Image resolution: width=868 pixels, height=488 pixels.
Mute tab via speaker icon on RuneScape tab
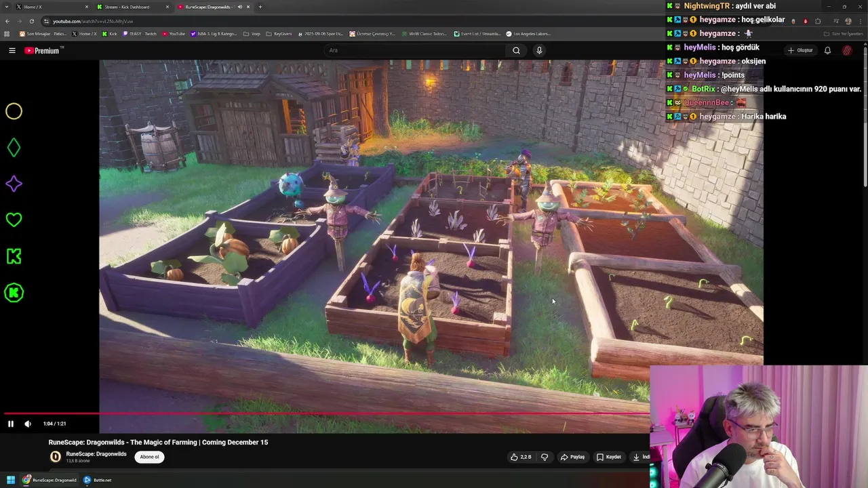point(239,7)
